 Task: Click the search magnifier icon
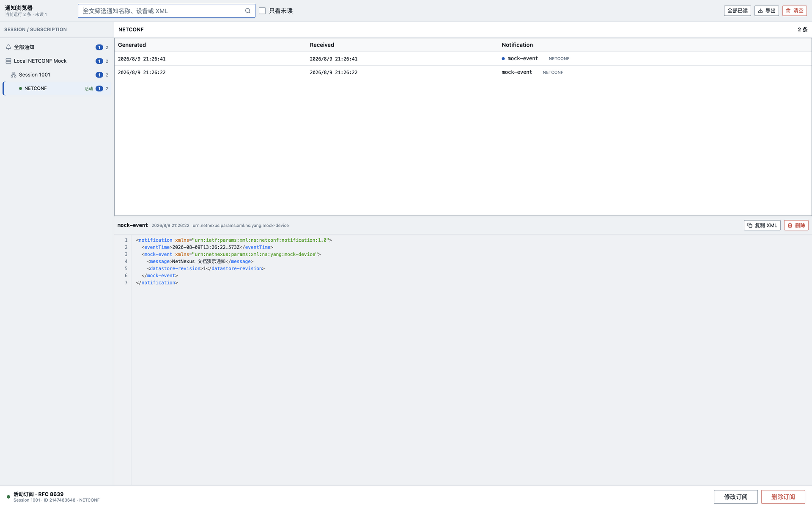coord(248,11)
